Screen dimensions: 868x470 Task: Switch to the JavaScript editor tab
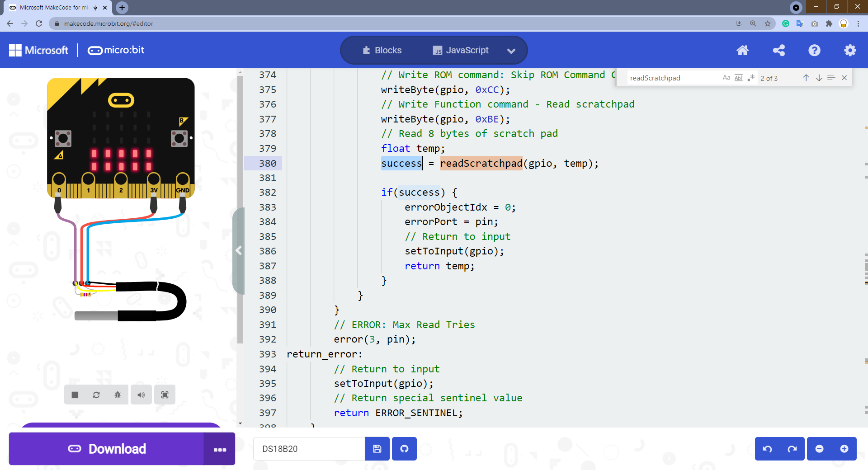pos(461,50)
